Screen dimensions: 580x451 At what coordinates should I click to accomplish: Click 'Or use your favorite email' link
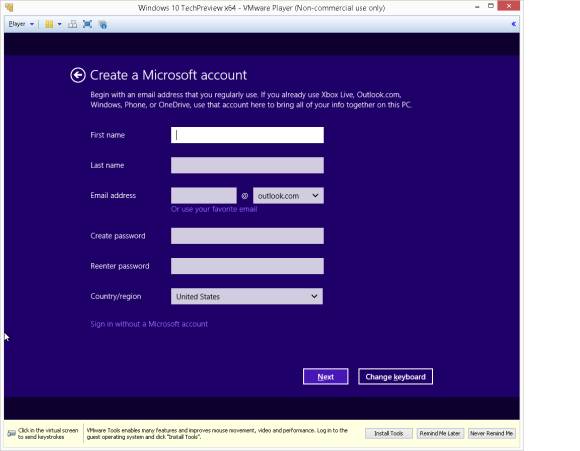(214, 209)
